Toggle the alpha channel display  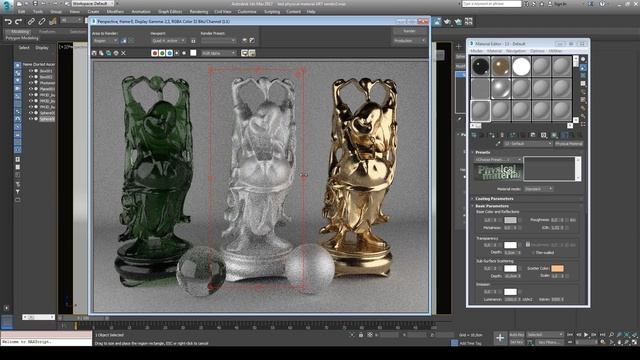pyautogui.click(x=177, y=53)
